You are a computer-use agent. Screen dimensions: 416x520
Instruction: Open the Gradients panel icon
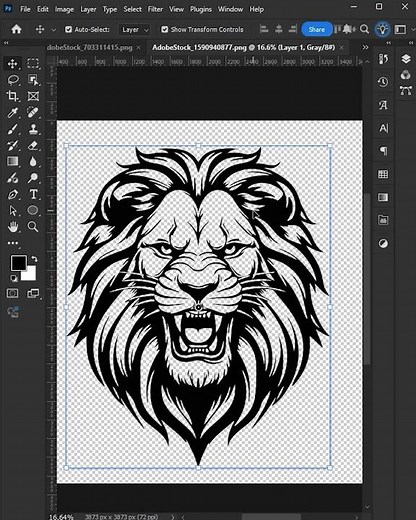(383, 197)
